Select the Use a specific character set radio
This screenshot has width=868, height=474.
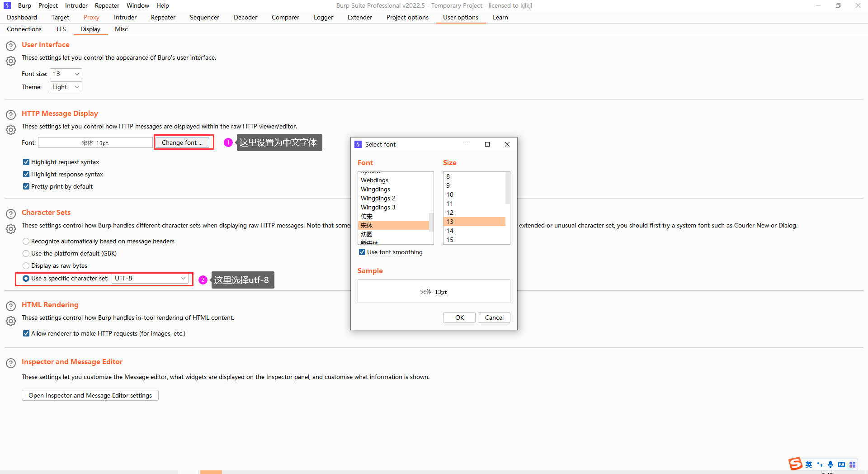point(26,278)
